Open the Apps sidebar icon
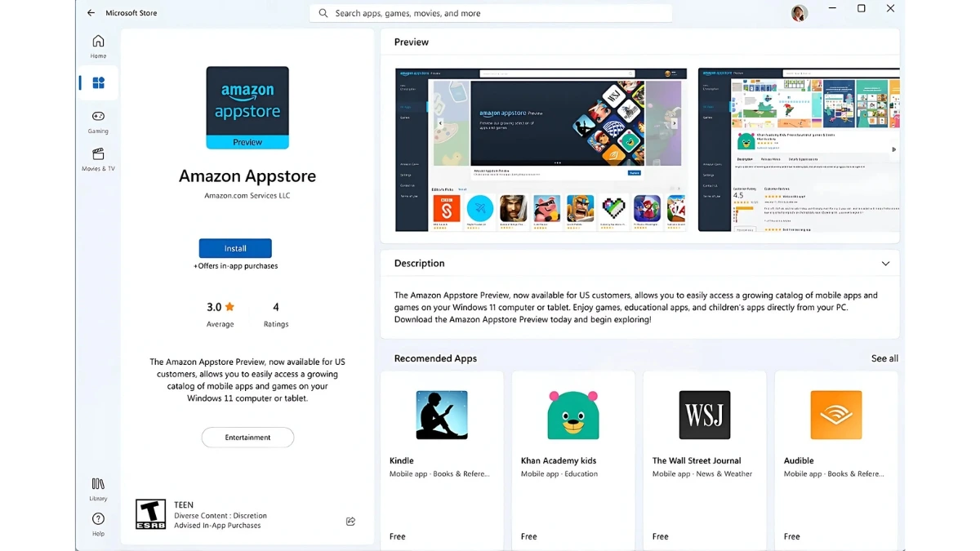This screenshot has height=551, width=980. [x=98, y=82]
